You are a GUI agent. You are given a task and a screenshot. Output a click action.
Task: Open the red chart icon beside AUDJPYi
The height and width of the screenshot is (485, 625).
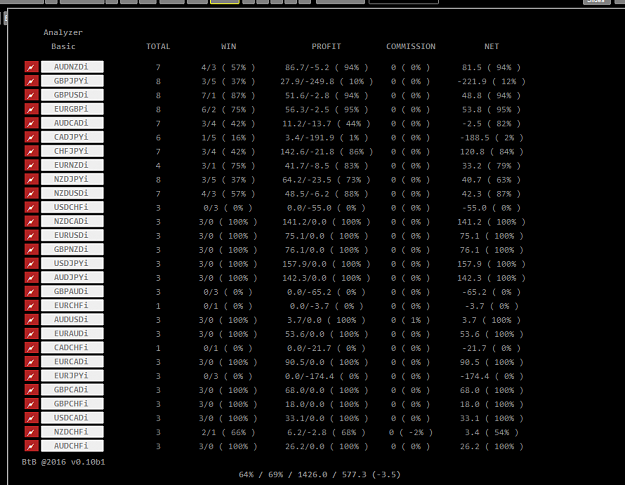(31, 277)
